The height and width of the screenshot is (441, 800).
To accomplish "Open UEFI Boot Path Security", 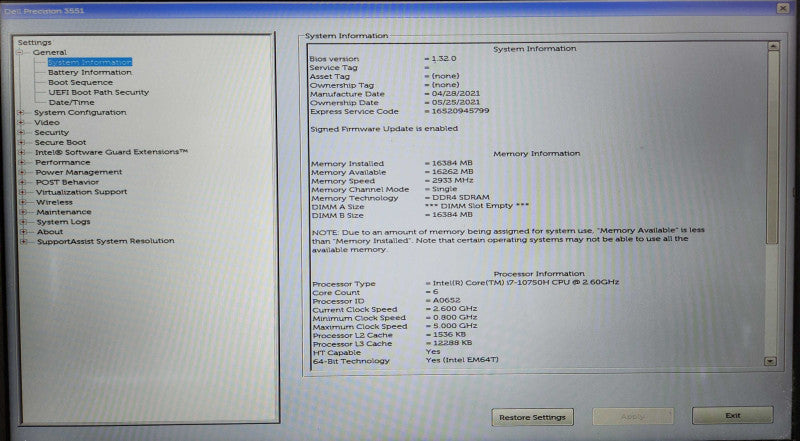I will click(x=98, y=92).
